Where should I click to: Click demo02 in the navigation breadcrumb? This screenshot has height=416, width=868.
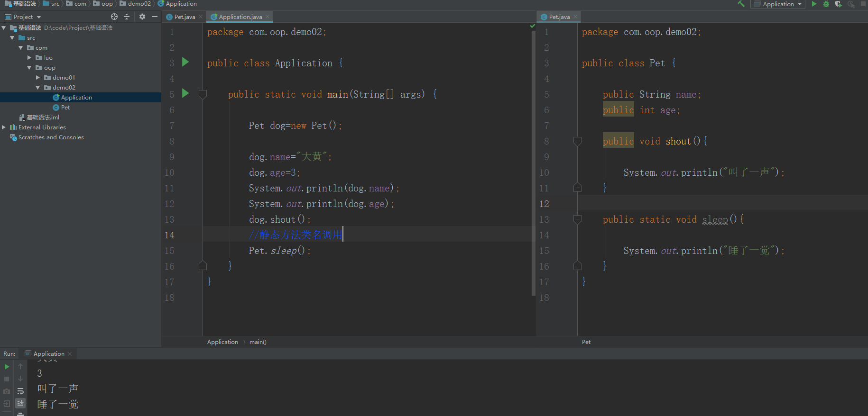click(x=139, y=4)
